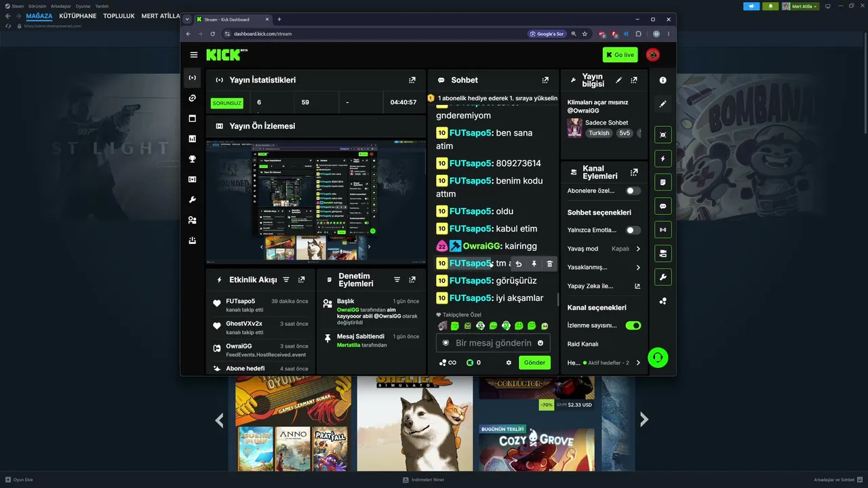Viewport: 868px width, 488px height.
Task: Toggle the Abonelere özel switch
Action: 633,191
